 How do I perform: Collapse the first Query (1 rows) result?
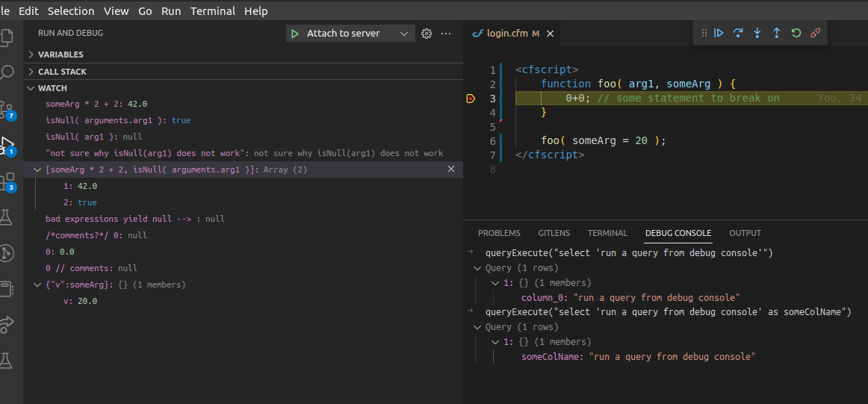pos(477,268)
